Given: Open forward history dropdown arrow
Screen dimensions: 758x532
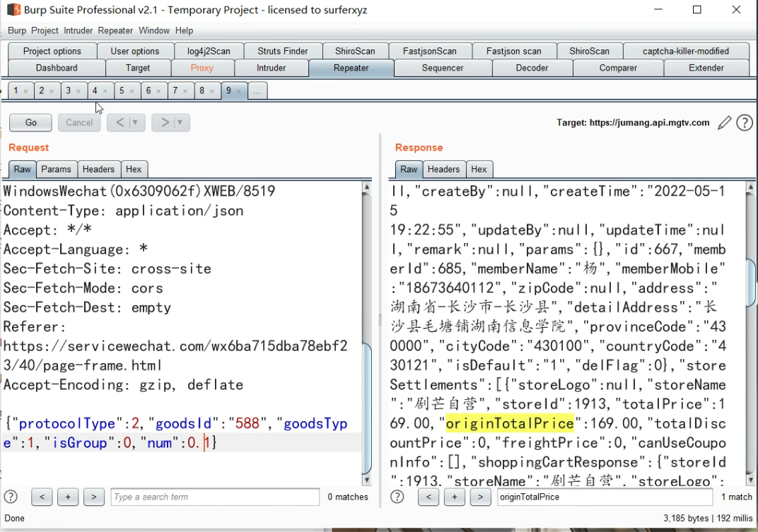Looking at the screenshot, I should pos(180,123).
